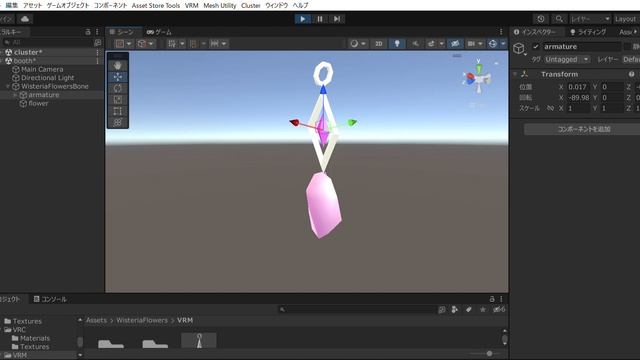Viewport: 640px width, 360px height.
Task: Navigate to Assets in breadcrumb
Action: pyautogui.click(x=96, y=320)
